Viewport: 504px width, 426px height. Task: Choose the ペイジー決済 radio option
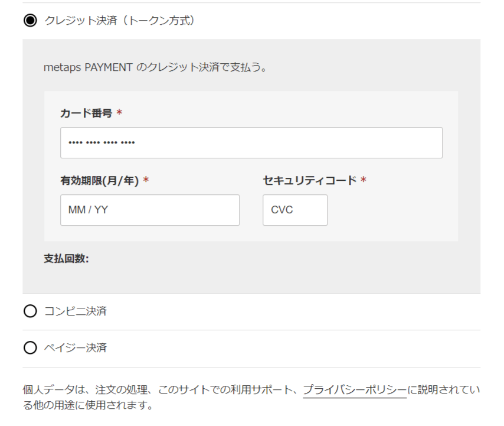coord(30,348)
